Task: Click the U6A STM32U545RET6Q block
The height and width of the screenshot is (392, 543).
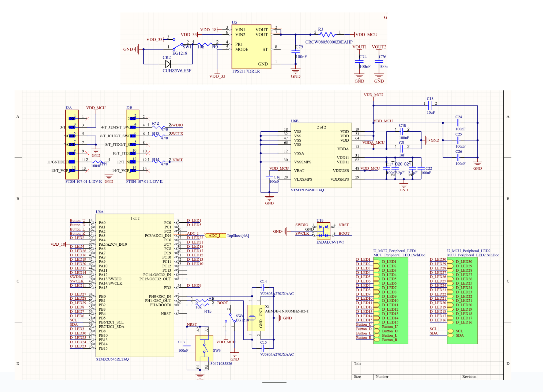Action: click(x=135, y=285)
